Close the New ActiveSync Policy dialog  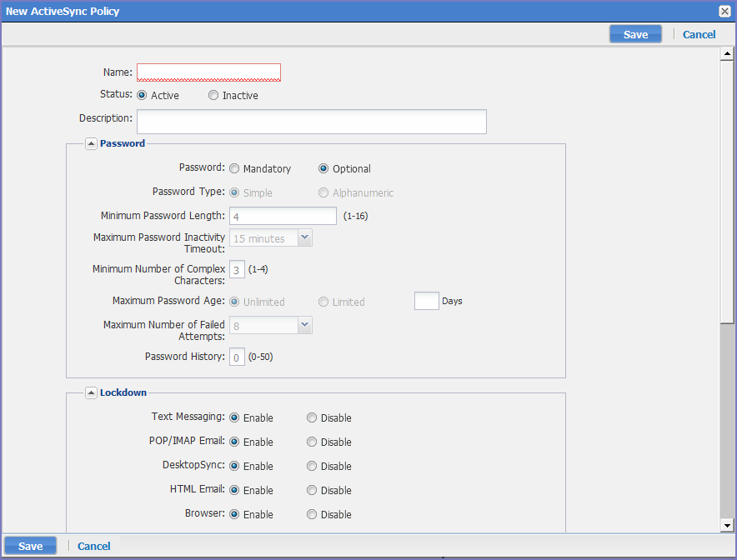pos(724,11)
